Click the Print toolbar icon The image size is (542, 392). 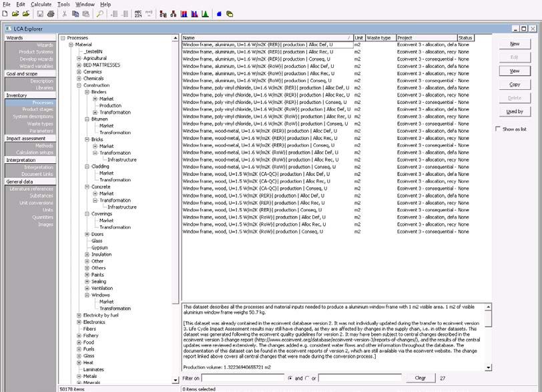pos(51,14)
